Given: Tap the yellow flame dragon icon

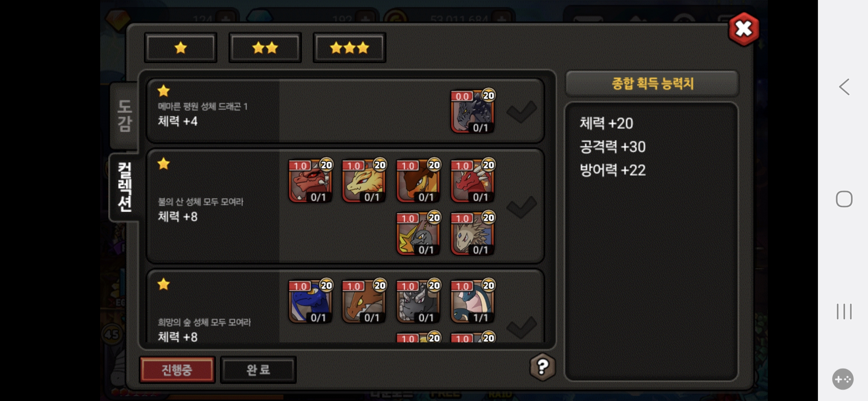Looking at the screenshot, I should pyautogui.click(x=364, y=181).
